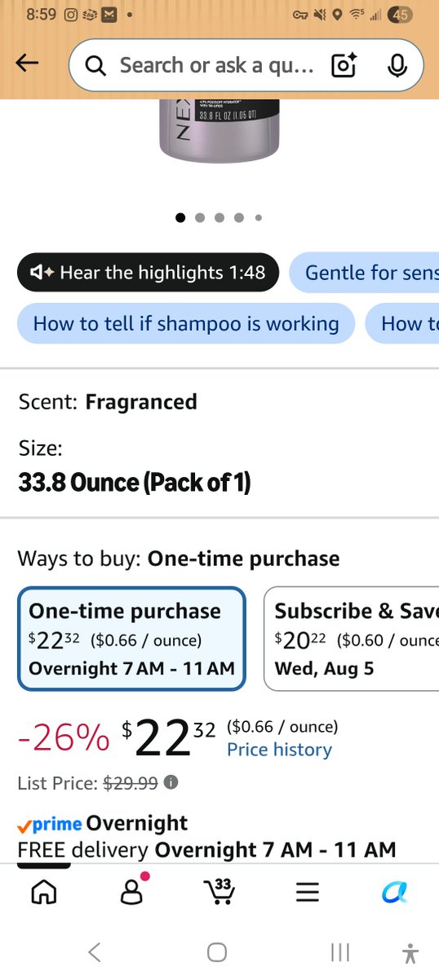Tap How to tell if shampoo is working
439x980 pixels.
pyautogui.click(x=186, y=323)
